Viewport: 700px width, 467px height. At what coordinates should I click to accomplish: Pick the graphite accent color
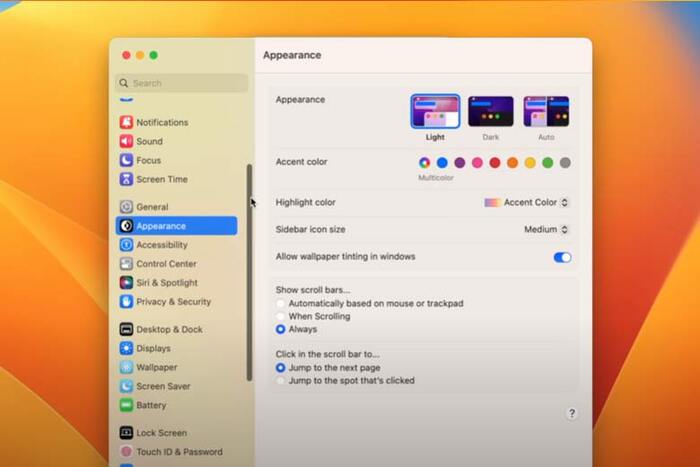[x=565, y=163]
